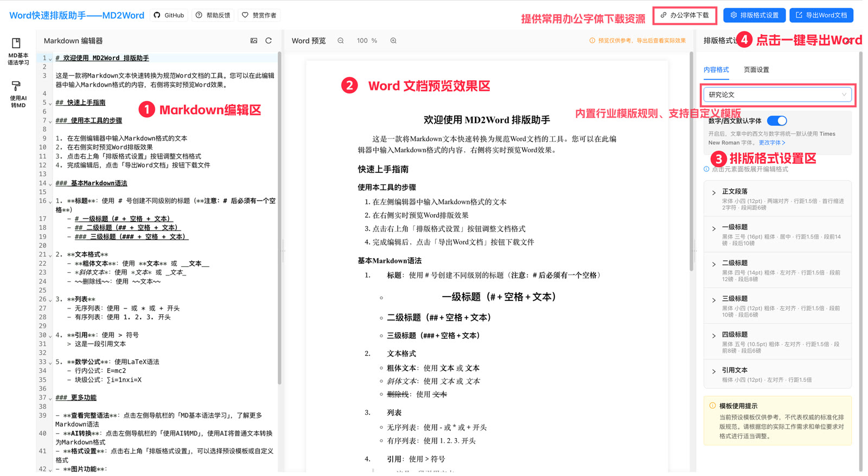Click preview heading 快速上手指南
Viewport: 868px width, 476px height.
(383, 169)
